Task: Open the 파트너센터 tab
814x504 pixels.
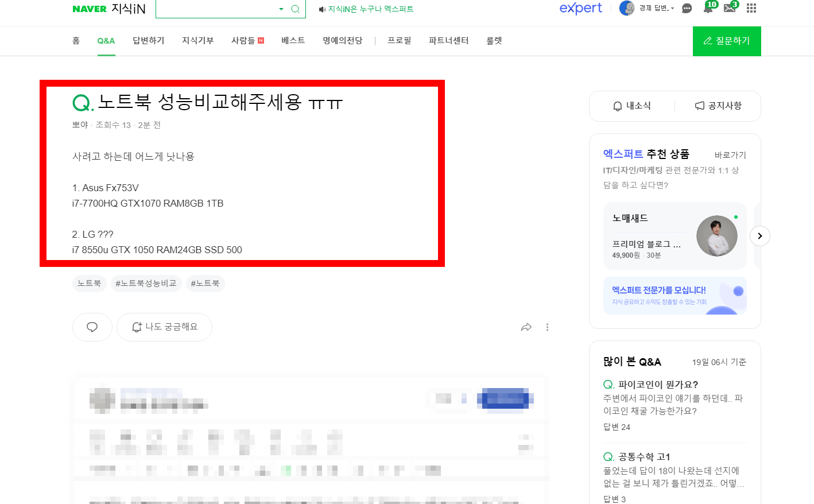Action: 449,41
